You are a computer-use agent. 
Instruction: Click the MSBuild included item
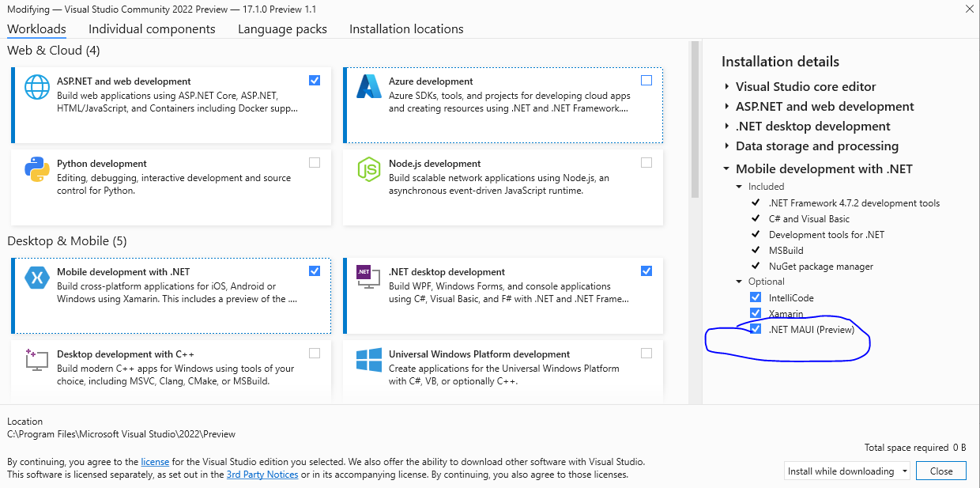pyautogui.click(x=786, y=251)
